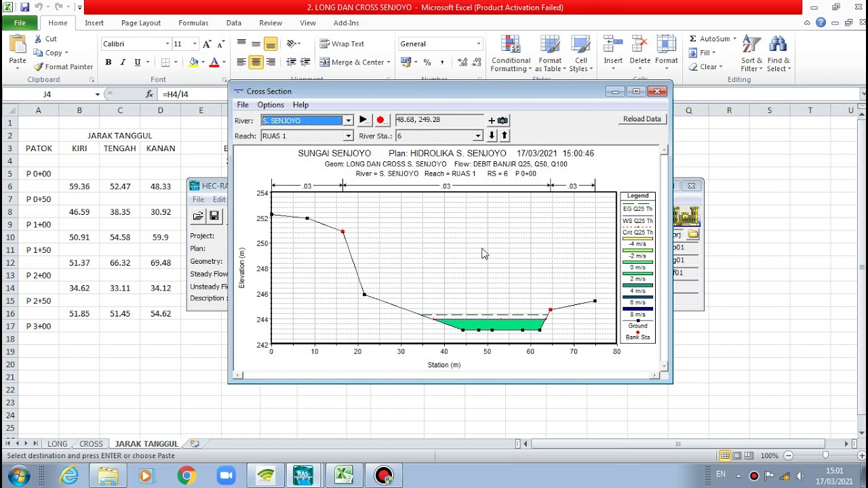Toggle bottom vertical alignment

[271, 44]
